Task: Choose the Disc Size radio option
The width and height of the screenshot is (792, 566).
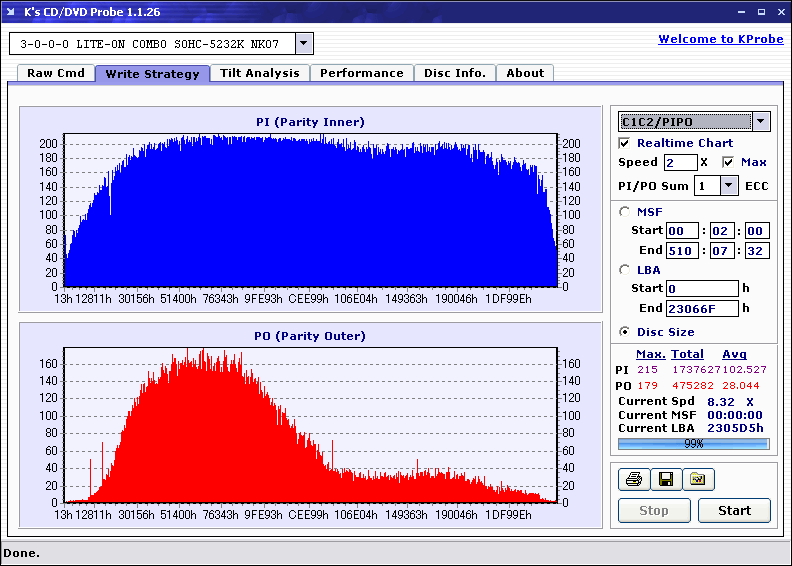Action: 625,332
